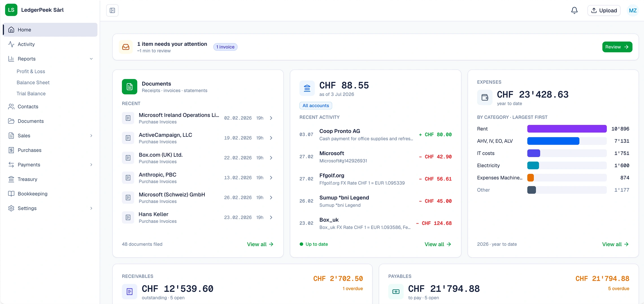This screenshot has height=304, width=644.
Task: Click the Treasury bank icon in sidebar
Action: pyautogui.click(x=11, y=179)
